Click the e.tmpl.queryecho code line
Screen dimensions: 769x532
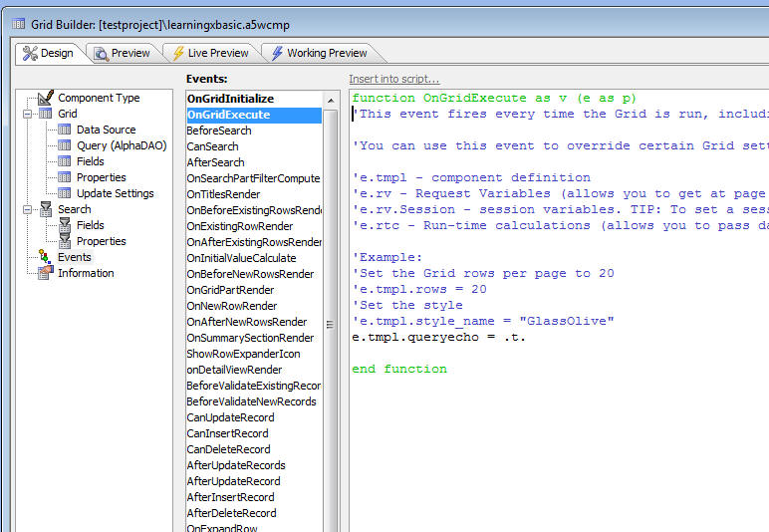[x=439, y=337]
